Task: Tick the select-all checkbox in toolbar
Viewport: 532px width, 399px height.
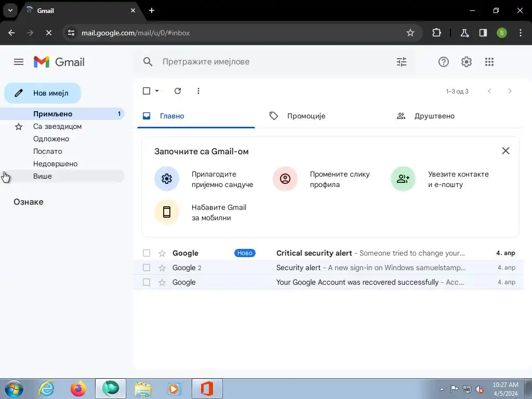Action: pyautogui.click(x=147, y=91)
